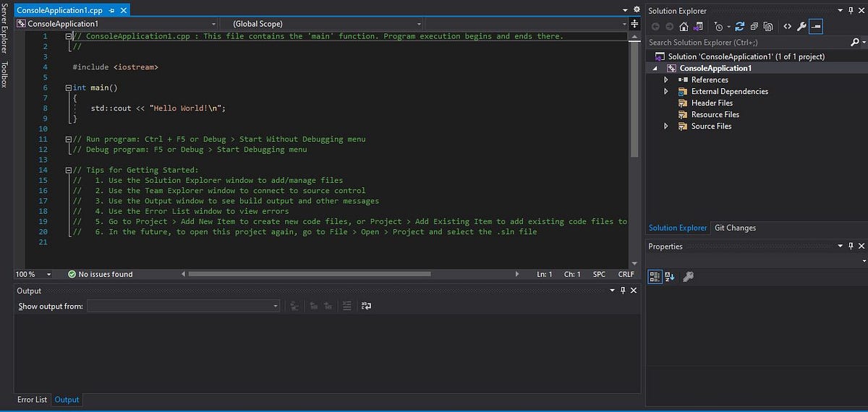Click the CRLF line ending indicator

point(626,274)
